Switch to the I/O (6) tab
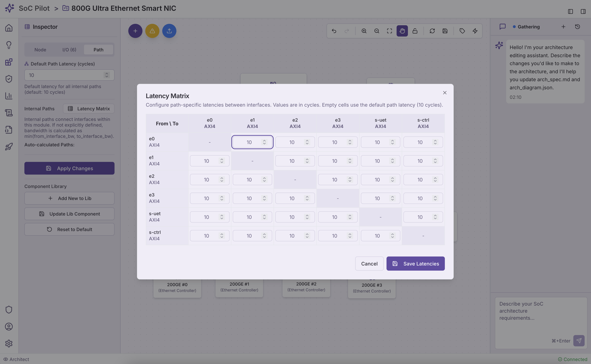This screenshot has height=364, width=591. (x=69, y=50)
